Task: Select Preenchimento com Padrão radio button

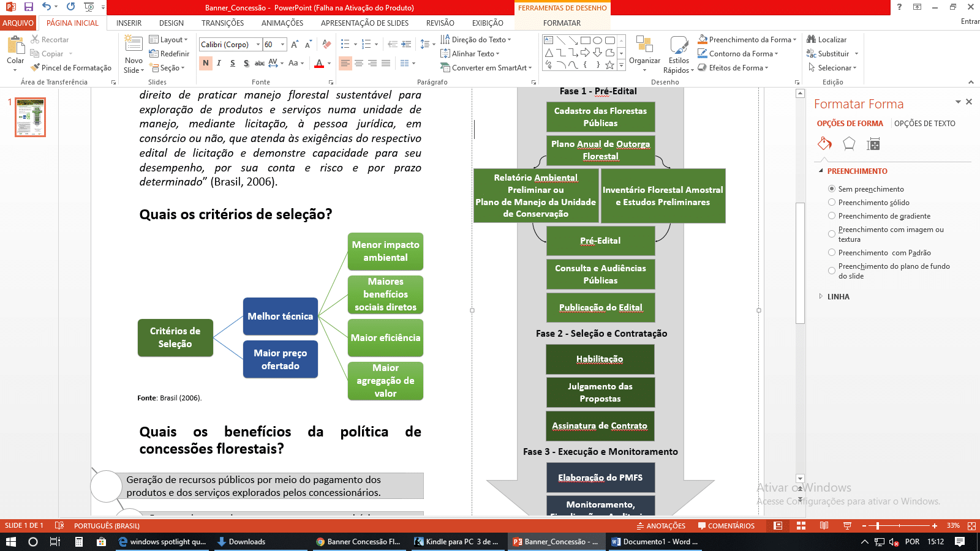Action: [832, 253]
